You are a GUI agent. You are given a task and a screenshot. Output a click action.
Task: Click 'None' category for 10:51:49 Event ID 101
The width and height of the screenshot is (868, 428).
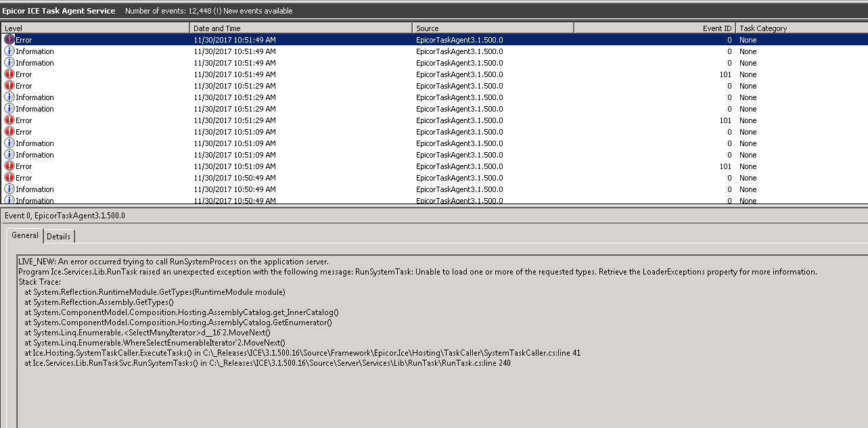coord(748,74)
